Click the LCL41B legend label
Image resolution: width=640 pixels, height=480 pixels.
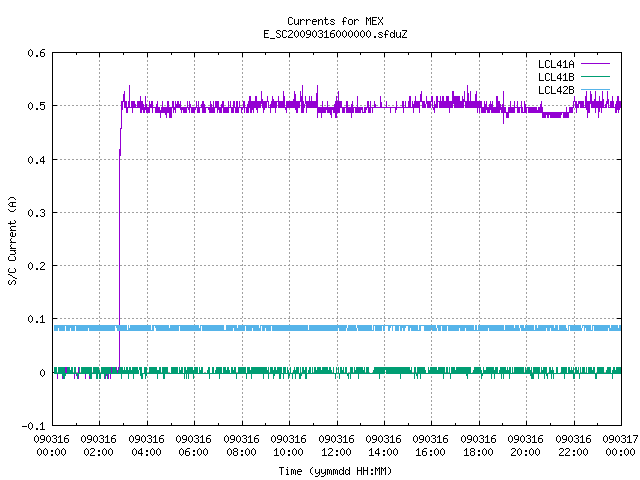(x=556, y=77)
